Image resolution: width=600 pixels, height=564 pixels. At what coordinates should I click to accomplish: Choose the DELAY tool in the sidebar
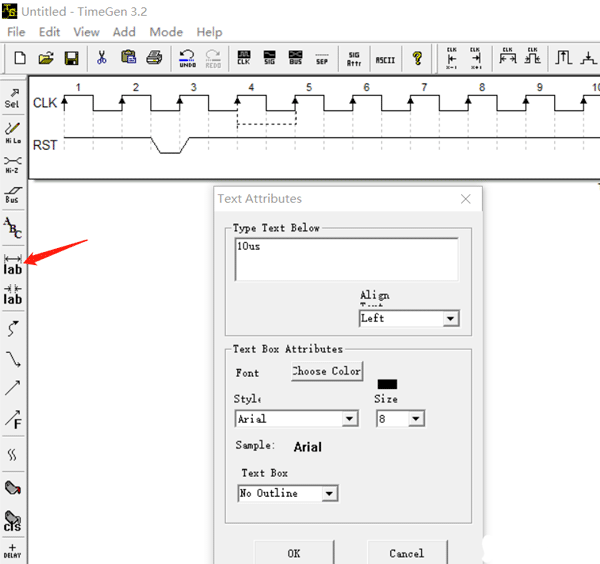(x=13, y=551)
